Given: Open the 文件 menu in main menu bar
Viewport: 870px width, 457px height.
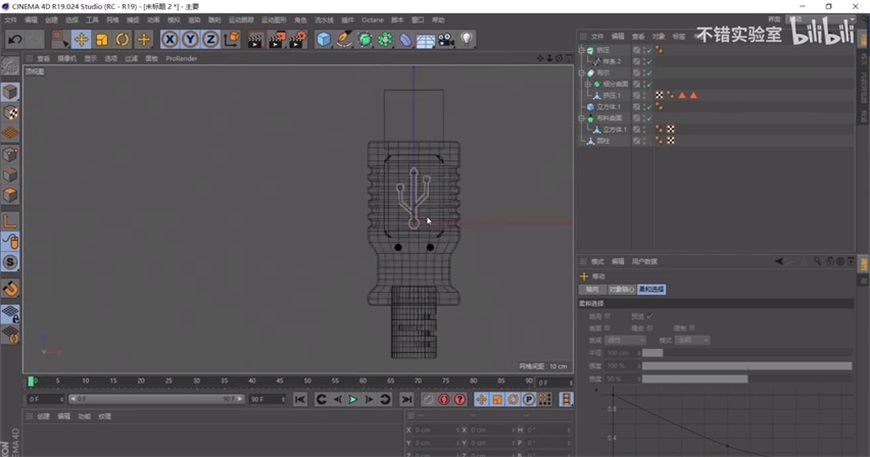Looking at the screenshot, I should click(11, 20).
